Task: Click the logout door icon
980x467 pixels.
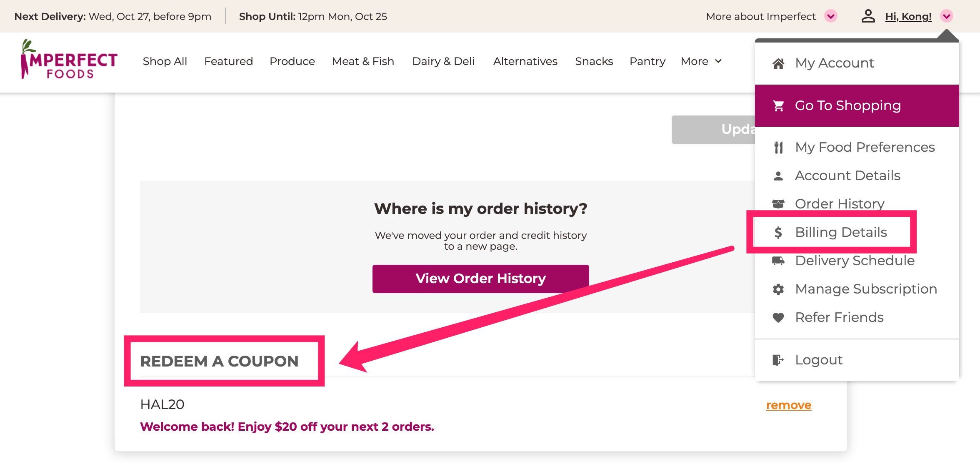Action: tap(778, 360)
